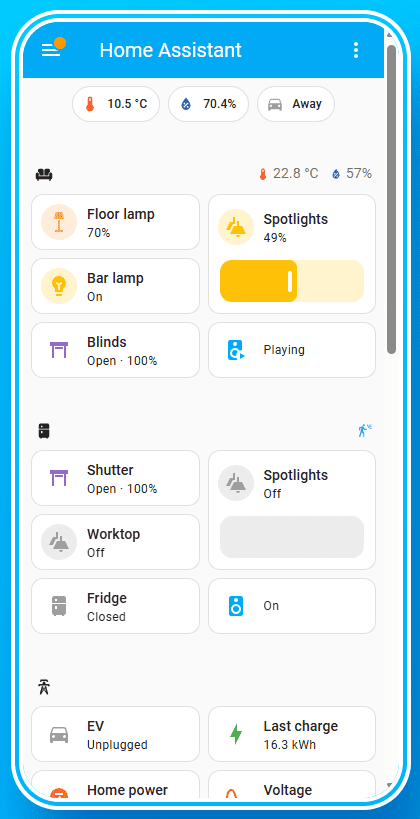This screenshot has height=819, width=420.
Task: Toggle the Bar lamp bulb icon
Action: click(x=59, y=286)
